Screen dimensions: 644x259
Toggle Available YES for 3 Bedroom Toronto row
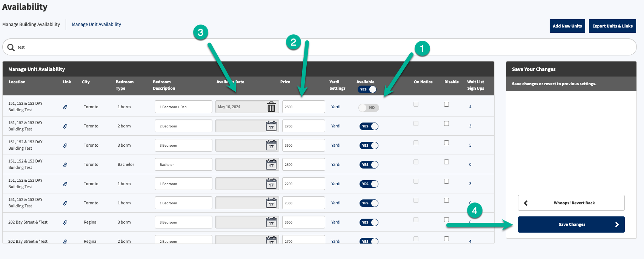tap(369, 146)
